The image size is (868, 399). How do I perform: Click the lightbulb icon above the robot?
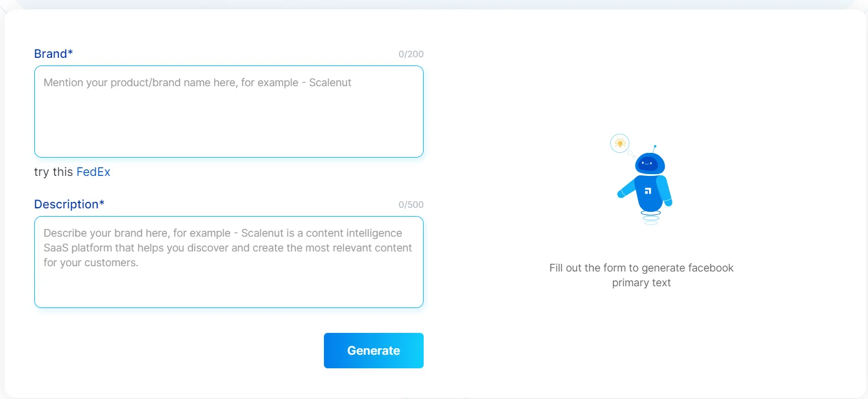tap(620, 143)
